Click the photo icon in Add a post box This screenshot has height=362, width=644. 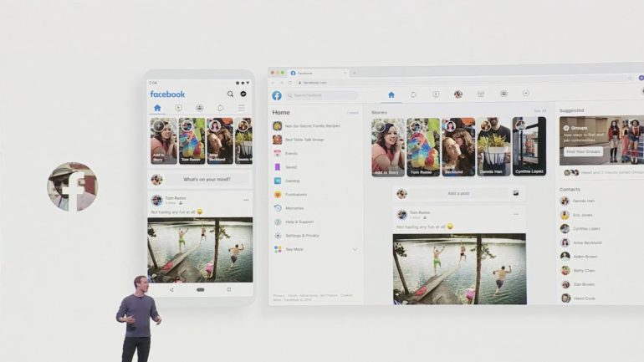pos(516,193)
